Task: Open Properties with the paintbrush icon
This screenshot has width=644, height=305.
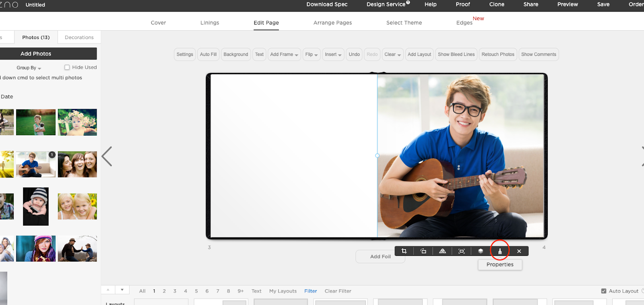Action: 500,251
